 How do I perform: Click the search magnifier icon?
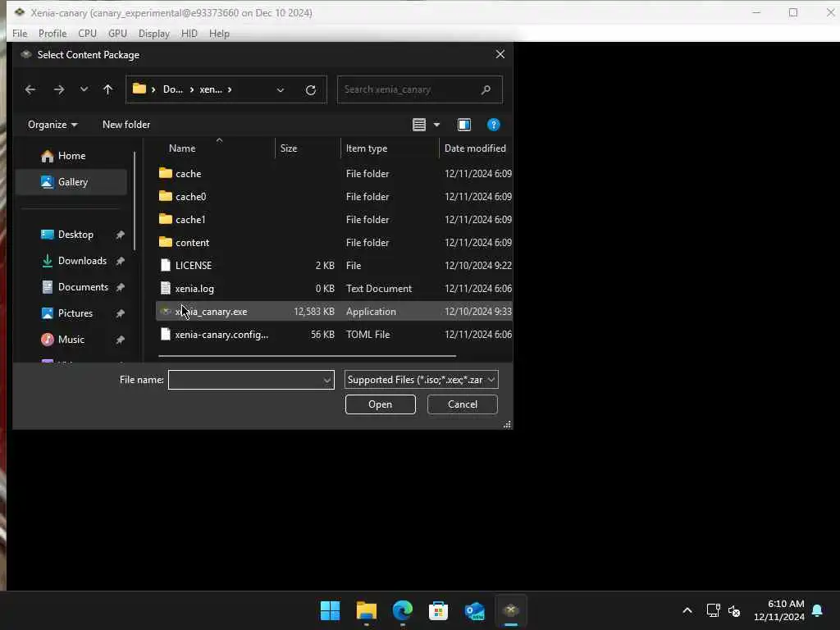click(486, 89)
